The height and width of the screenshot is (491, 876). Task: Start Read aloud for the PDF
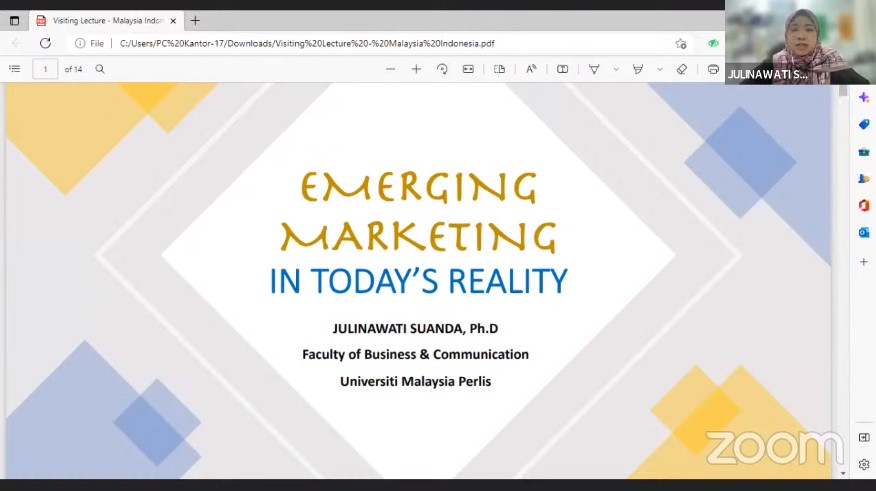tap(531, 69)
